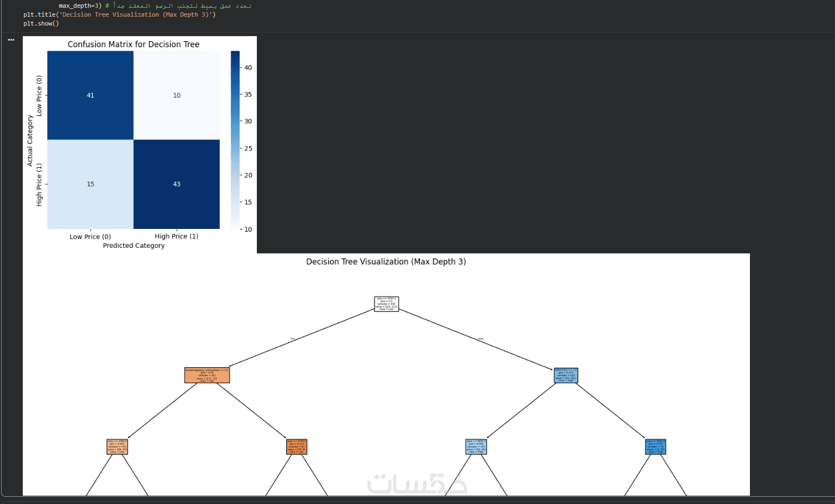Click the 'Predicted Category' axis label
The image size is (835, 504).
coord(134,246)
